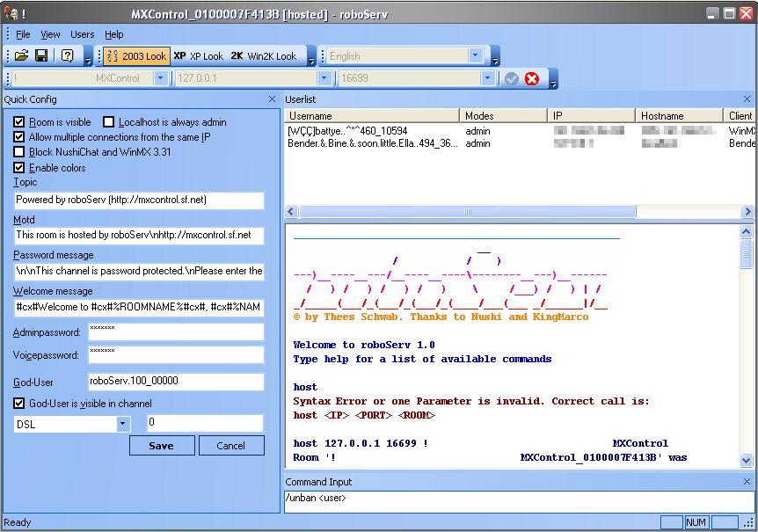Open help question mark icon
Viewport: 758px width, 532px height.
coord(67,55)
